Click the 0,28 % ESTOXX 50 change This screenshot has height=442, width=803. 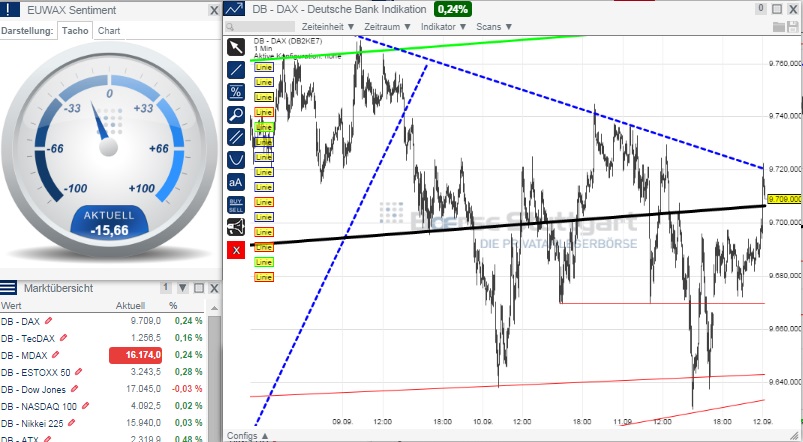[188, 371]
